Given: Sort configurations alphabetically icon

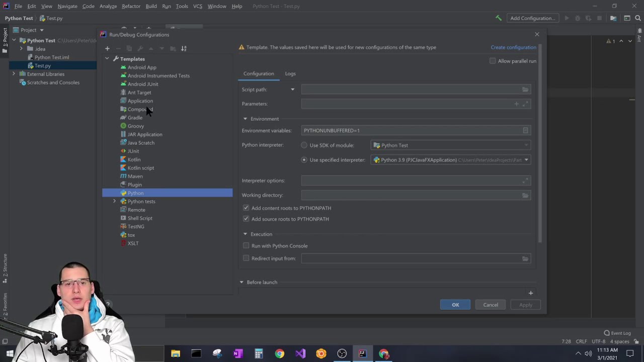Looking at the screenshot, I should point(184,49).
